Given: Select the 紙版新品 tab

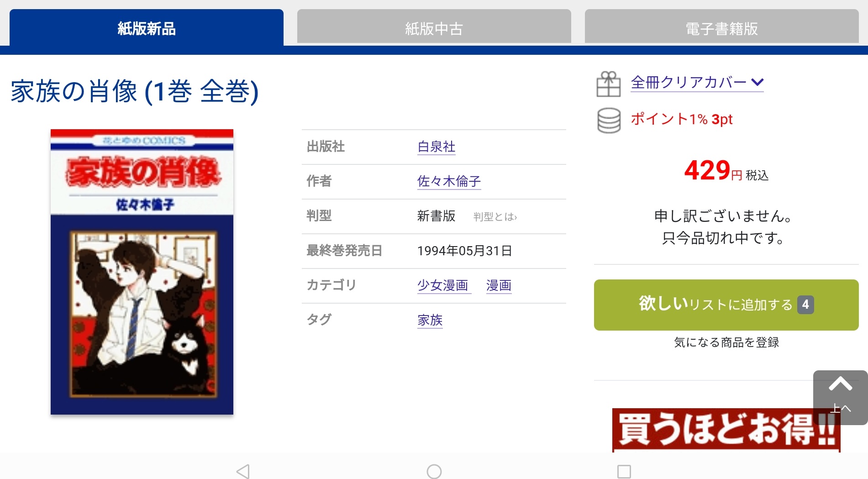Looking at the screenshot, I should pos(147,27).
